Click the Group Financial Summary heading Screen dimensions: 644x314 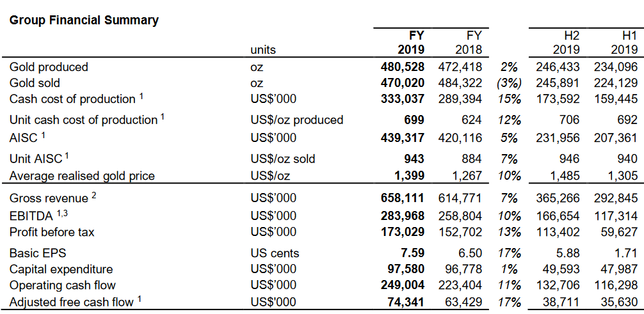(x=84, y=20)
